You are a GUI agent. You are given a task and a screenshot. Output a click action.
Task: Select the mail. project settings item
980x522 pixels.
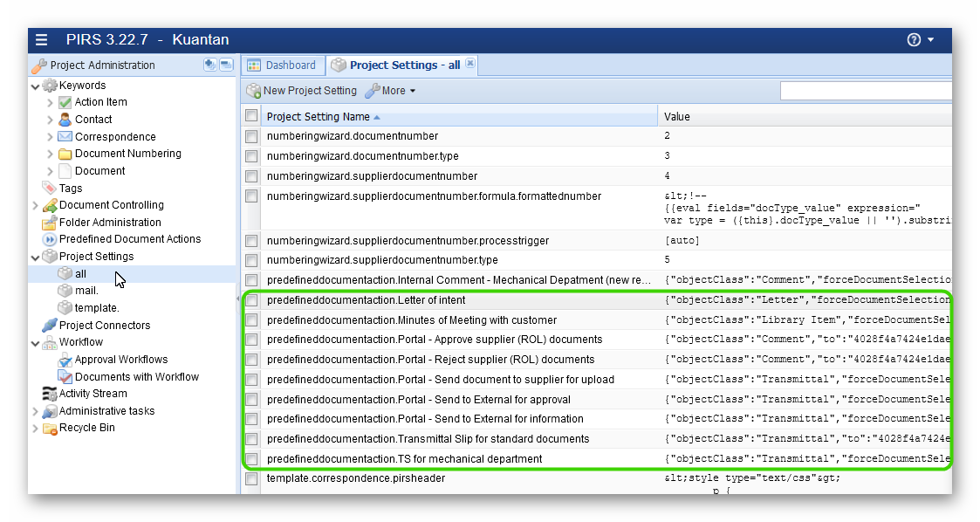click(86, 291)
